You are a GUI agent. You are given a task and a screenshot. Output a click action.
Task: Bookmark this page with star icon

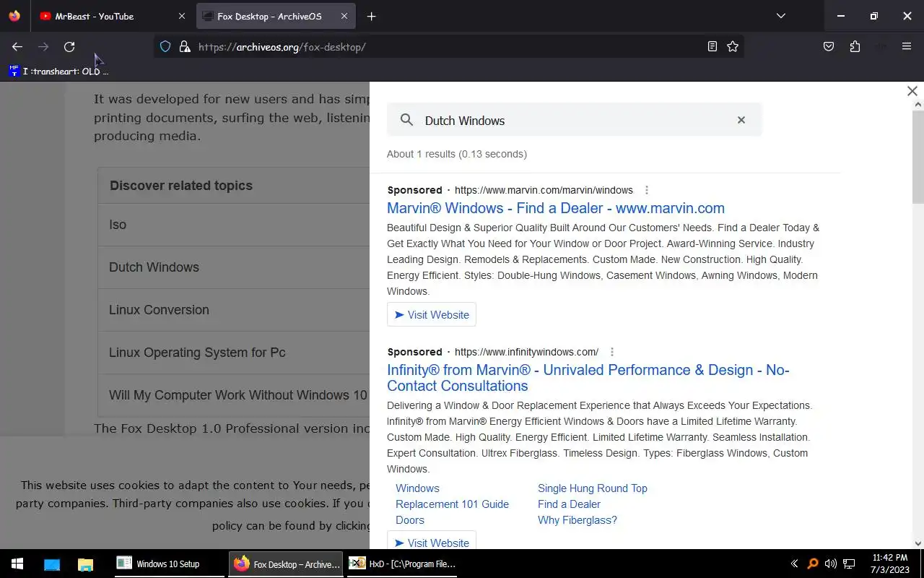pyautogui.click(x=733, y=47)
